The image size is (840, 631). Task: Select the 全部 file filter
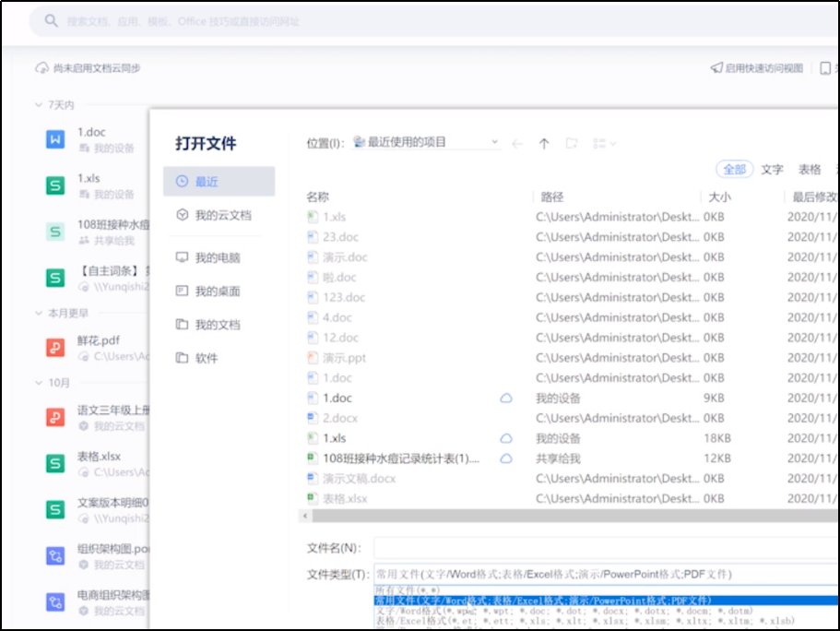(736, 171)
